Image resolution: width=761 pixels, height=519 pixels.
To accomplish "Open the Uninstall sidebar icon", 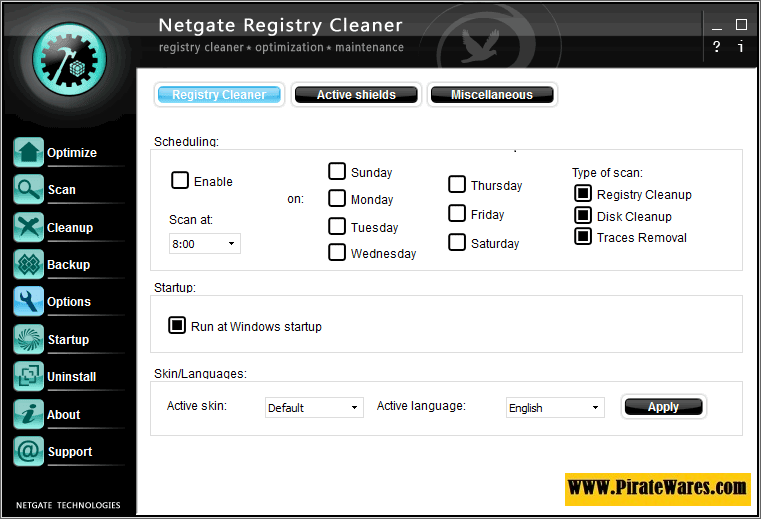I will [28, 377].
